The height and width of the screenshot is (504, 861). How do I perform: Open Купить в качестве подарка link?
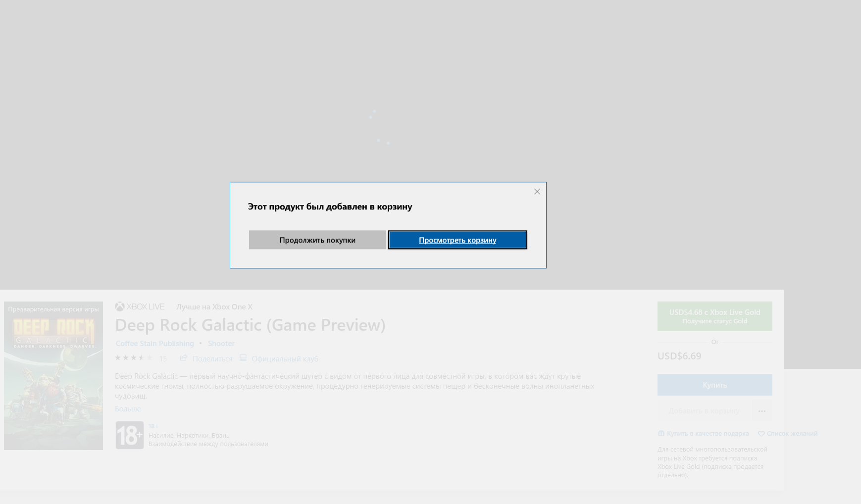click(x=708, y=433)
